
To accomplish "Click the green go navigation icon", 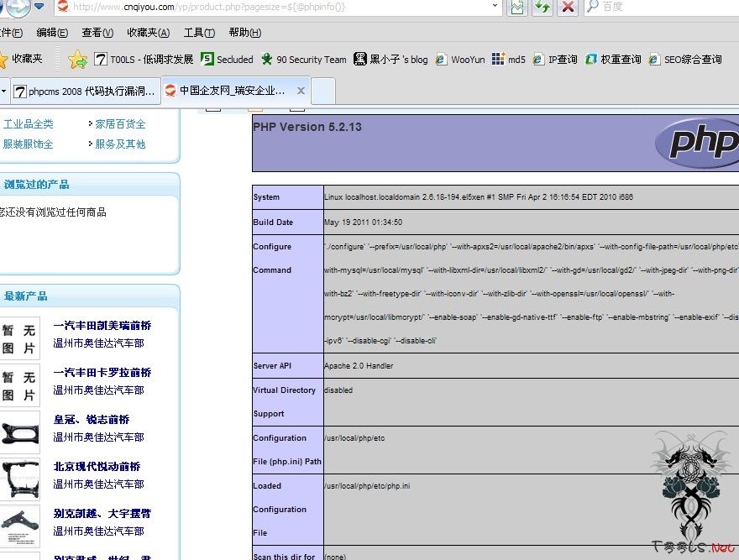I will coord(516,8).
